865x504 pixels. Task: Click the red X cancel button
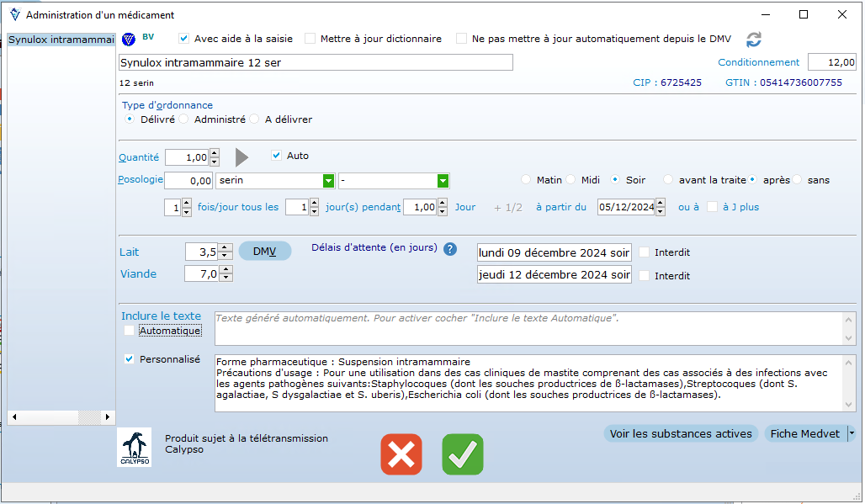(x=401, y=454)
